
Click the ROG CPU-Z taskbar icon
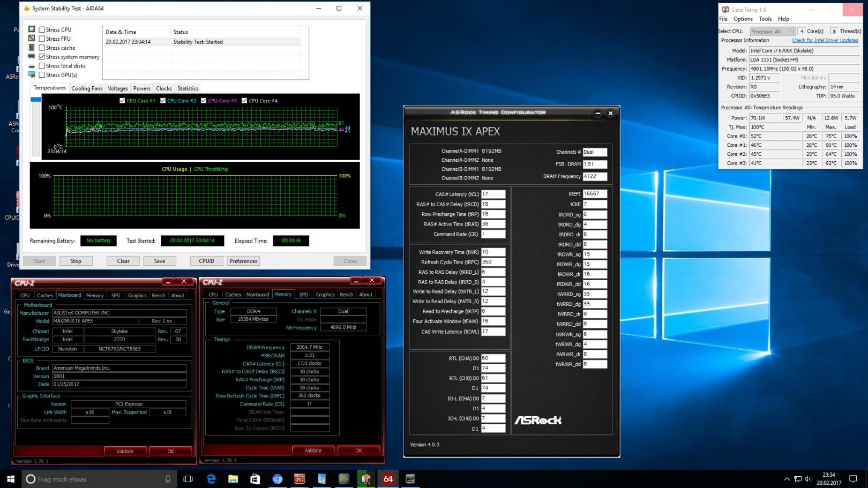click(x=300, y=479)
